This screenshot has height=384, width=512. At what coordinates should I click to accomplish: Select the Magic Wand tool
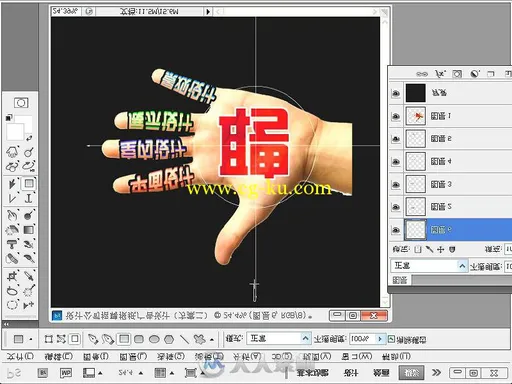click(29, 291)
